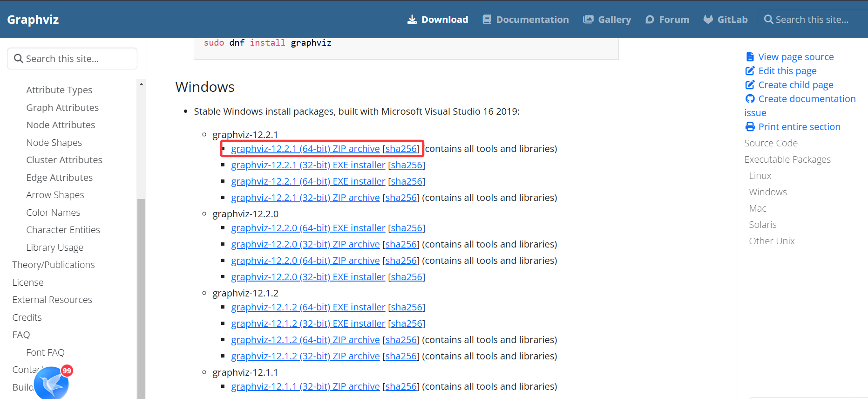Download graphviz-12.2.0 (32-bit) ZIP archive

(305, 244)
